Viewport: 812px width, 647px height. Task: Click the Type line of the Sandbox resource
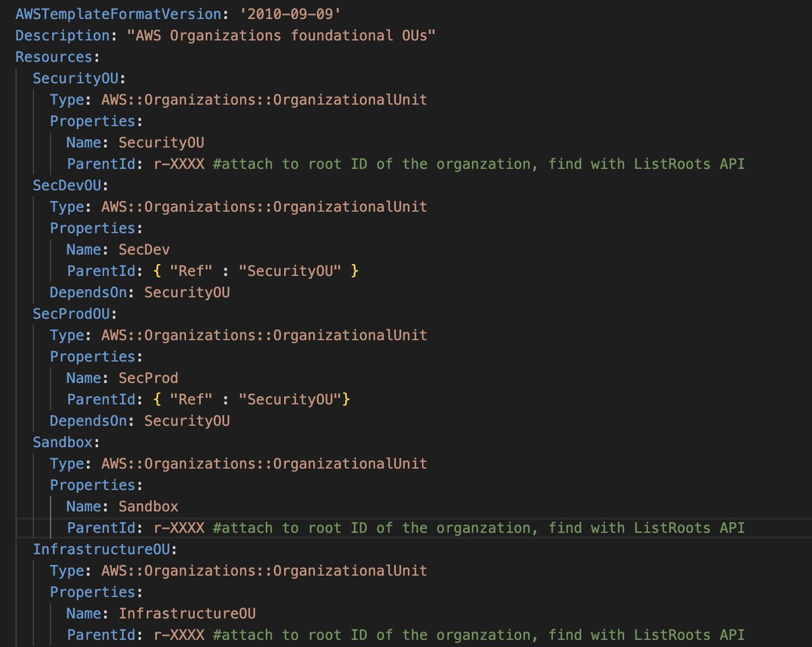click(x=239, y=464)
